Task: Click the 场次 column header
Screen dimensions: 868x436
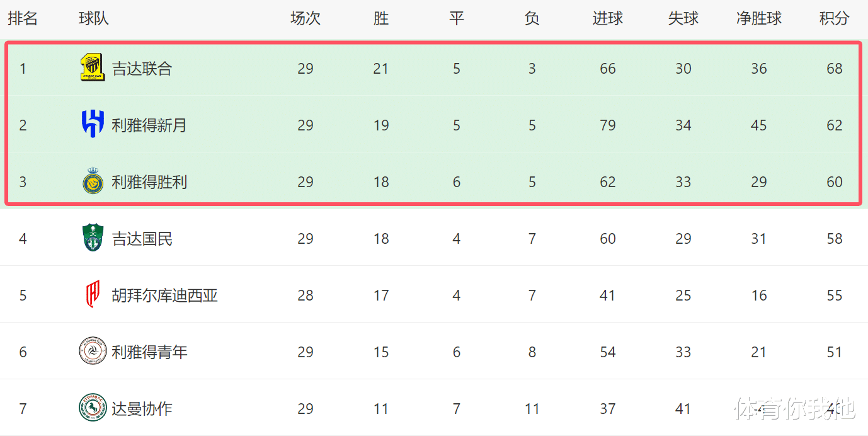Action: [x=306, y=19]
